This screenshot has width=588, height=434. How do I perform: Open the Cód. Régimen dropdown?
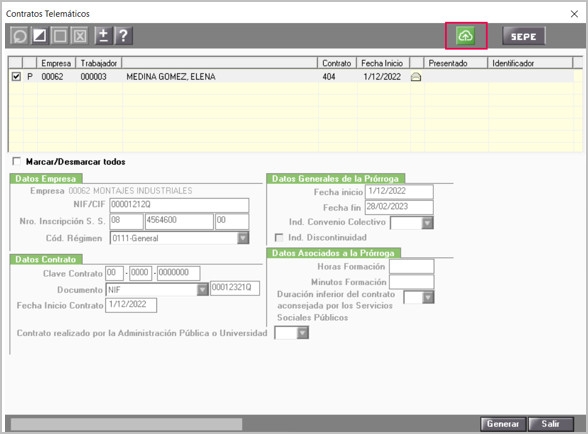click(x=243, y=238)
